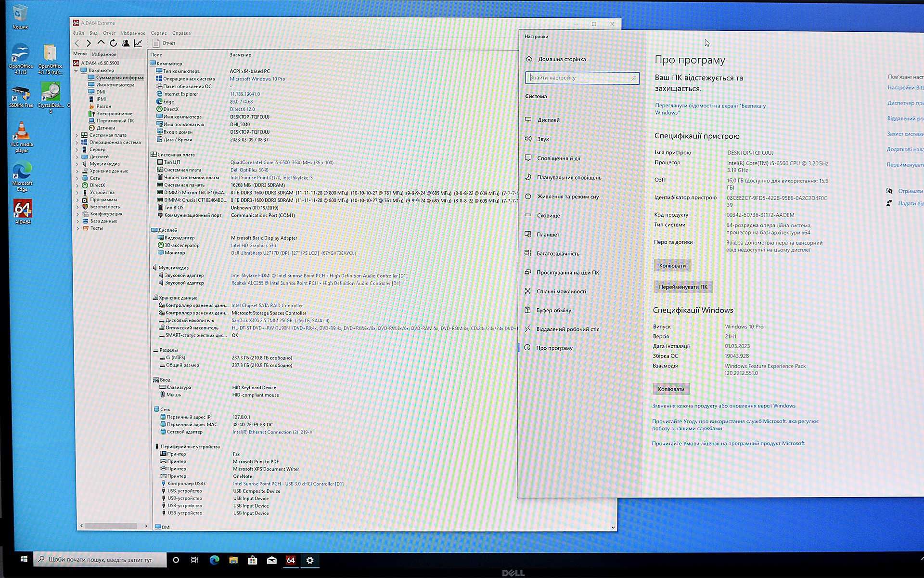Open the Віддалений робочий стіл section
The width and height of the screenshot is (924, 578).
point(567,329)
